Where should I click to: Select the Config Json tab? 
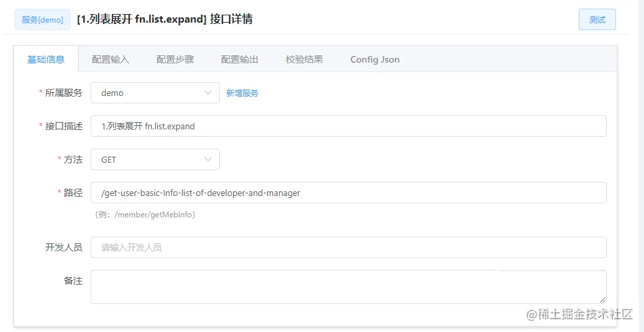click(x=374, y=59)
